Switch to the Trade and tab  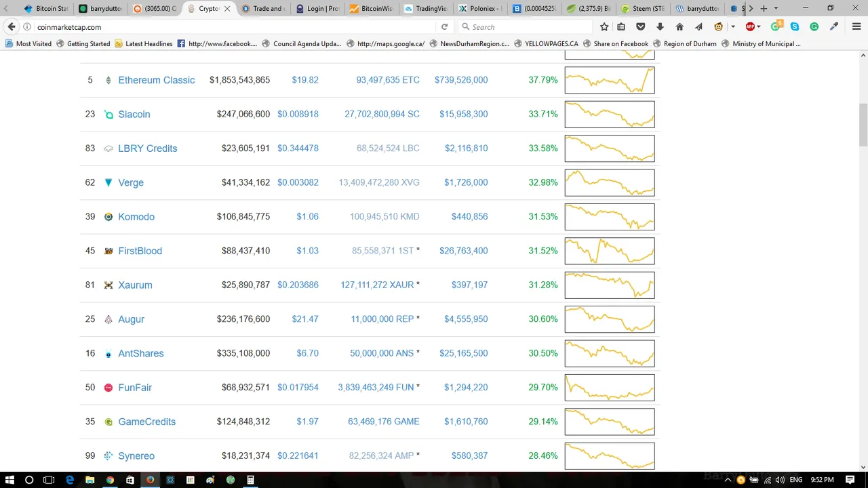coord(263,9)
